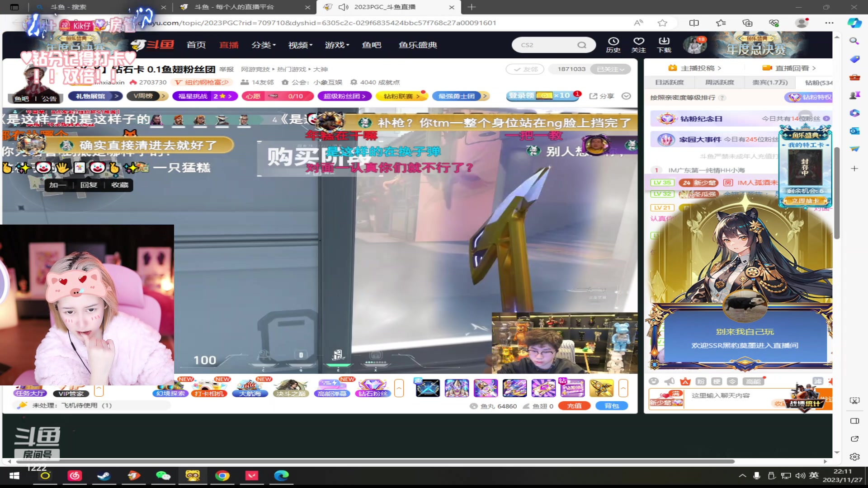Click the 心愿 0/10 wish progress bar
Screen dimensions: 868x488
click(278, 96)
